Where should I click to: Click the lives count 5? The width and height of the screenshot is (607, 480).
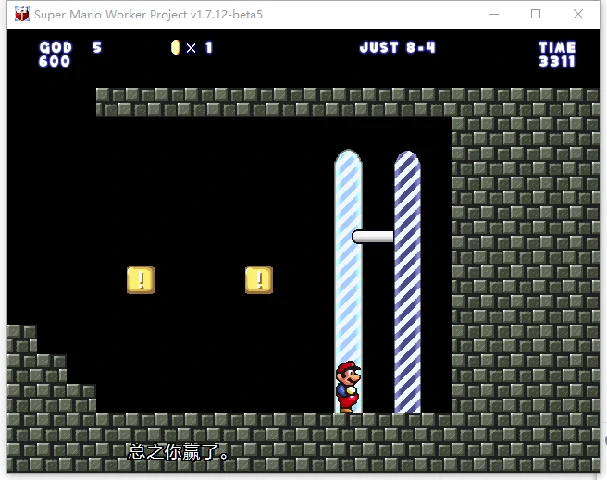[x=97, y=48]
